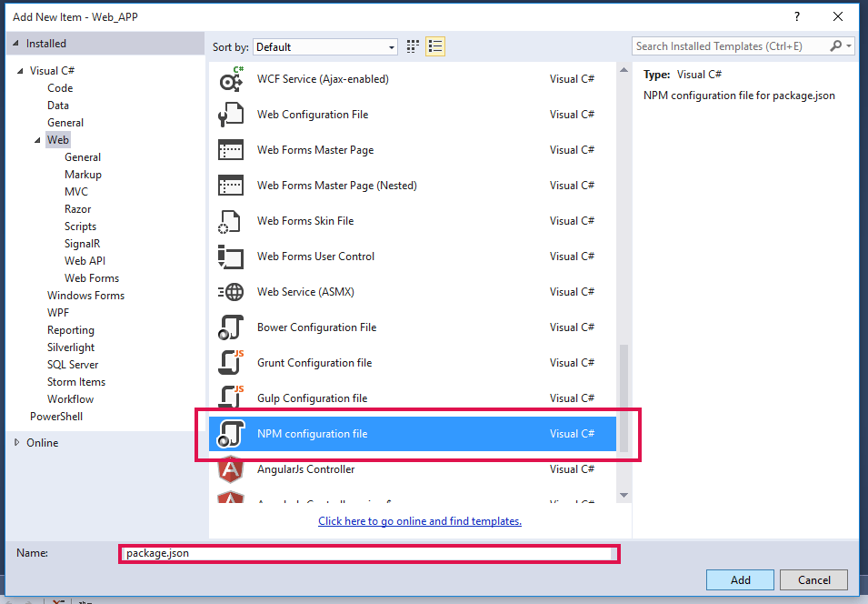The height and width of the screenshot is (604, 868).
Task: Click the Web Configuration File wrench icon
Action: [231, 115]
